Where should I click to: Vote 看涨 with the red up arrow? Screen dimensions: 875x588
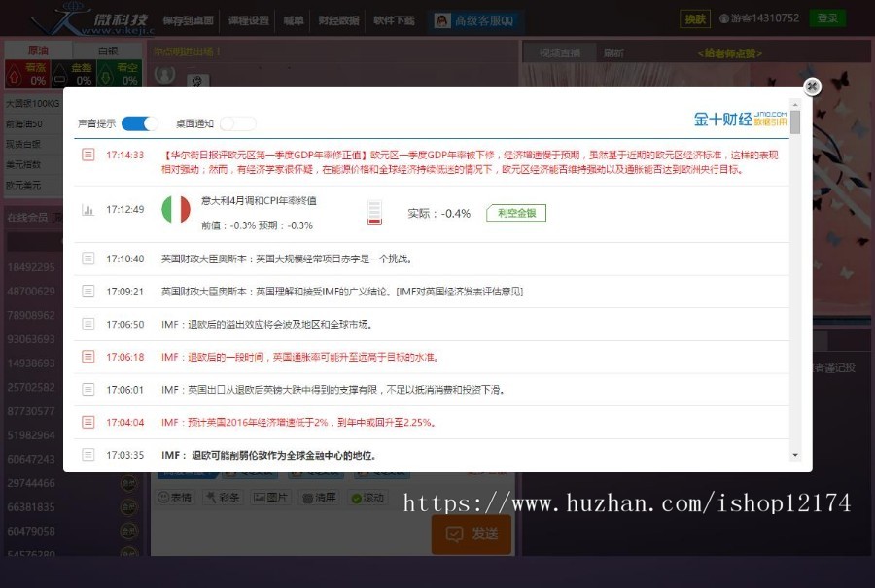click(x=27, y=73)
